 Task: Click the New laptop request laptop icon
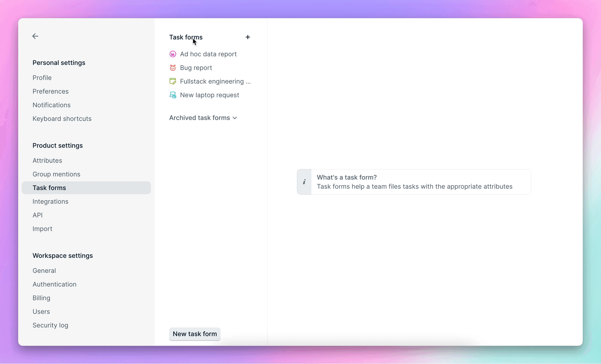[x=173, y=95]
